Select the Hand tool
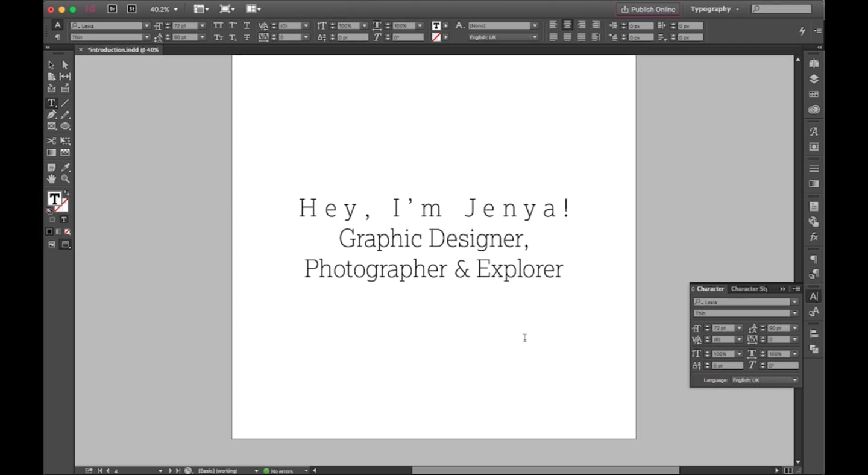The width and height of the screenshot is (868, 475). (x=51, y=178)
